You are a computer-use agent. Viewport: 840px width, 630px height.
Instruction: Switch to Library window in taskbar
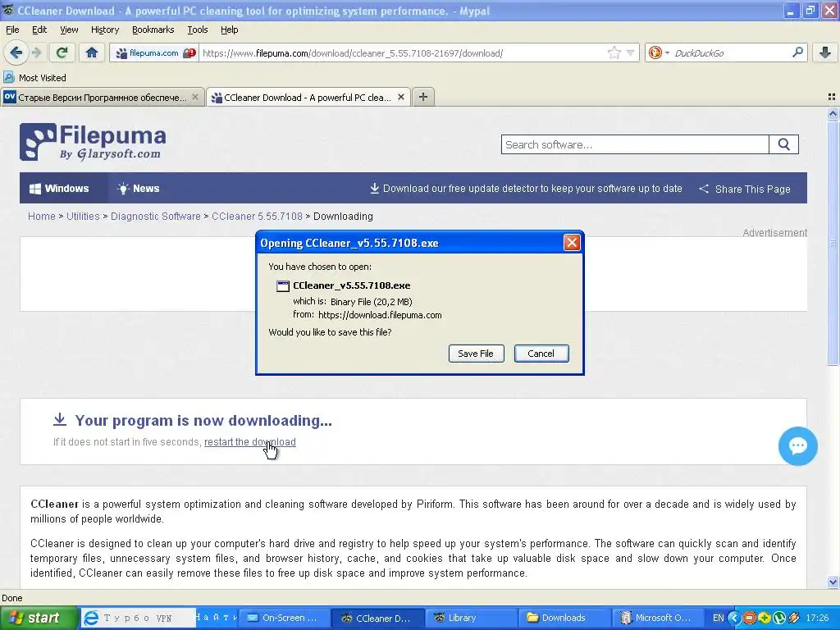click(x=470, y=618)
